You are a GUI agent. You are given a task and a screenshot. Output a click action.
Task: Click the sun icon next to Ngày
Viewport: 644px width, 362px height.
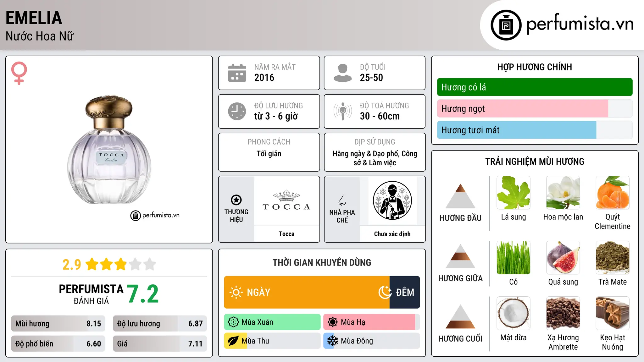[236, 292]
